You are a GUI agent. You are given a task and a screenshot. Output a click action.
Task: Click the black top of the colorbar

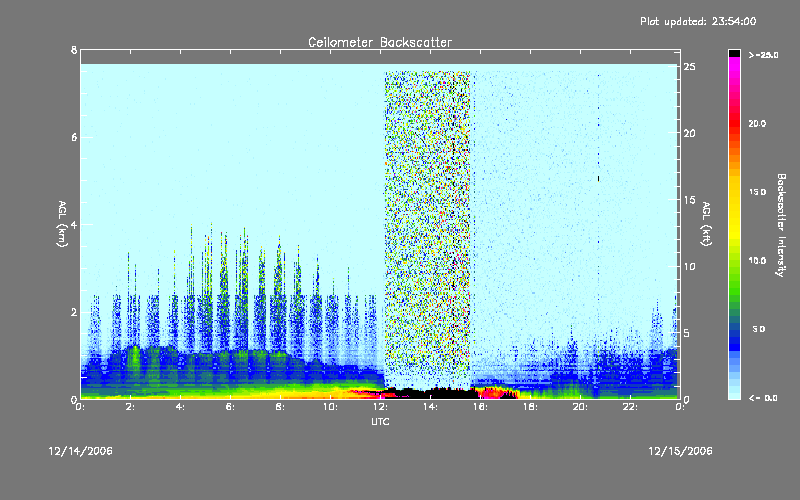pyautogui.click(x=734, y=53)
